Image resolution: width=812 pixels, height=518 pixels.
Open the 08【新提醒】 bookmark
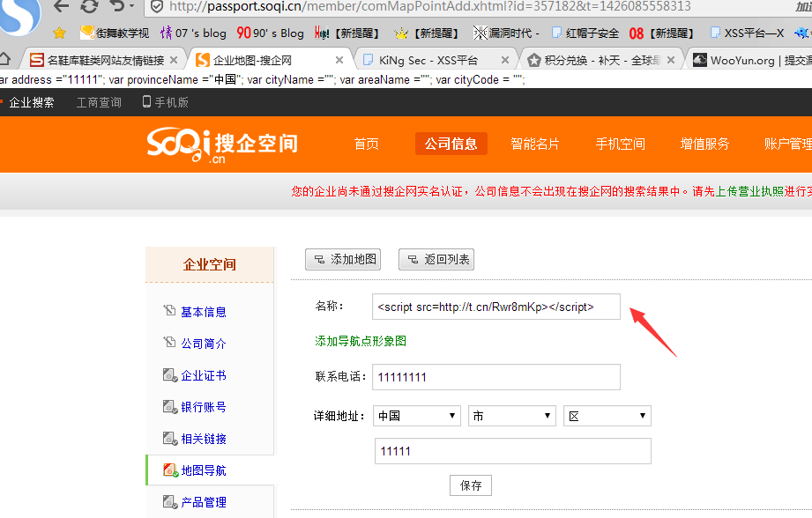click(x=661, y=33)
